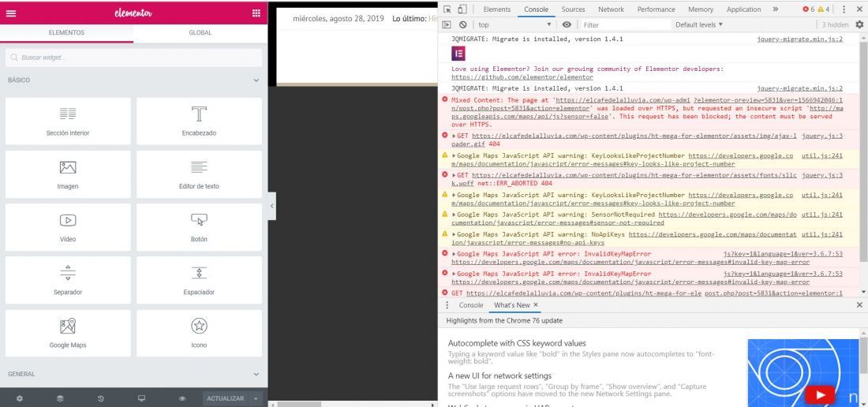Click the Buscar widget search field
Image resolution: width=868 pixels, height=407 pixels.
point(133,58)
